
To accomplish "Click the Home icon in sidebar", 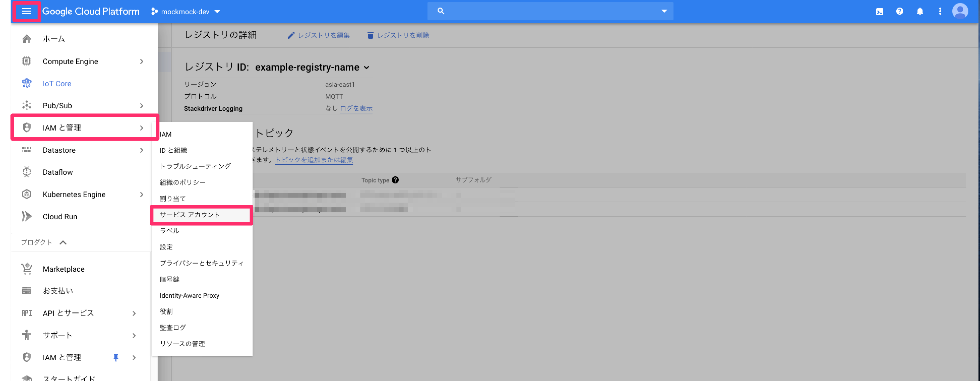I will (x=27, y=39).
